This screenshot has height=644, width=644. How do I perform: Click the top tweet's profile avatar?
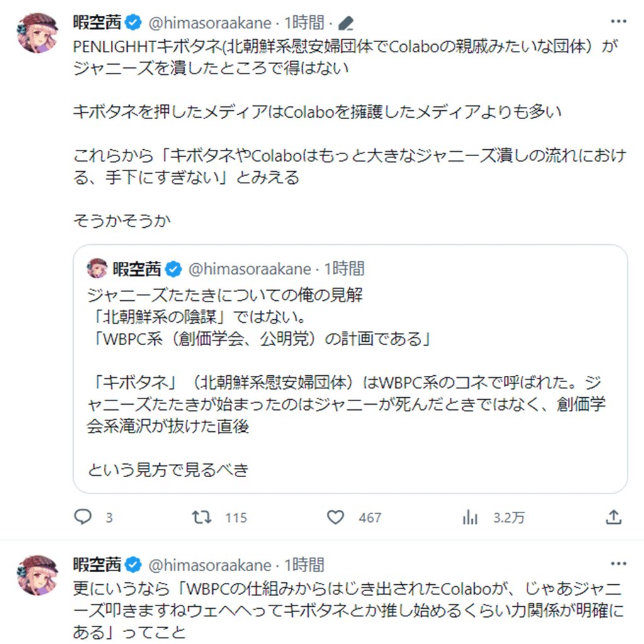coord(38,33)
